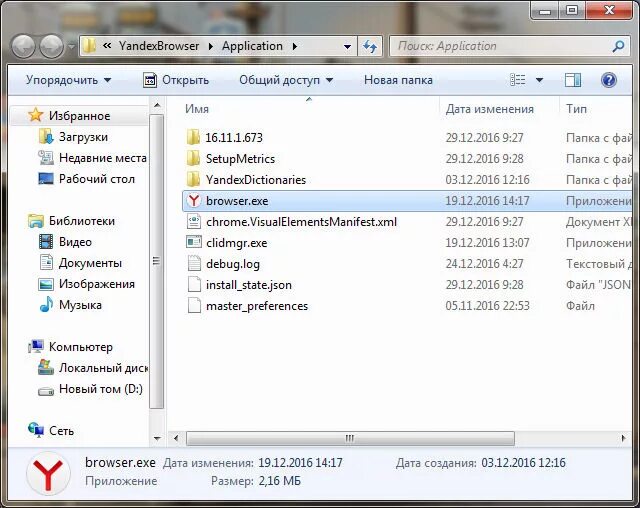Open the Упорядочить menu
This screenshot has width=640, height=508.
[x=68, y=80]
